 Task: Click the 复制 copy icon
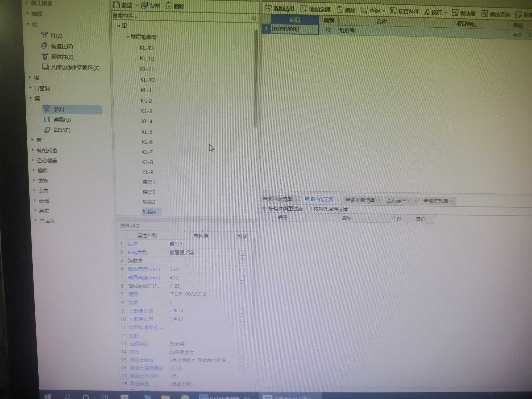144,5
